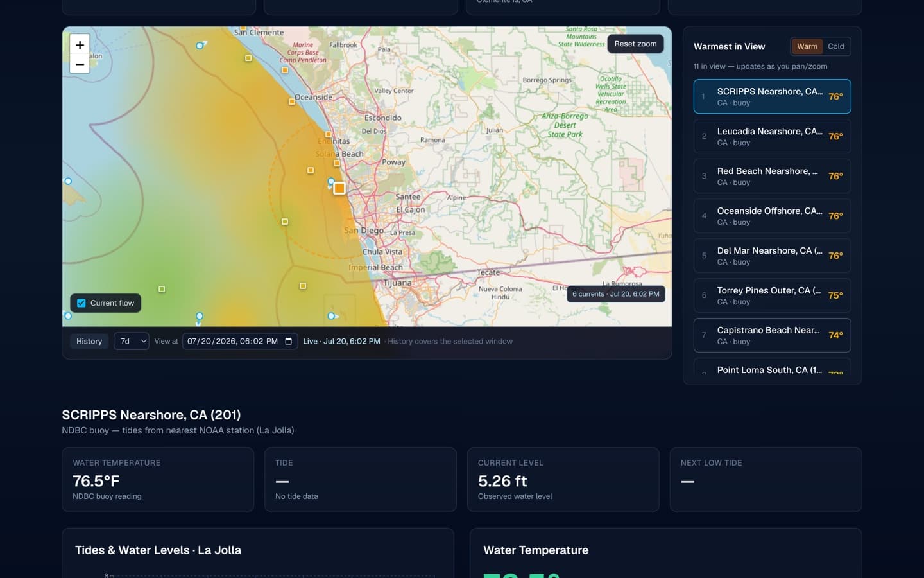
Task: Select Oceanside Offshore buoy row
Action: [772, 216]
